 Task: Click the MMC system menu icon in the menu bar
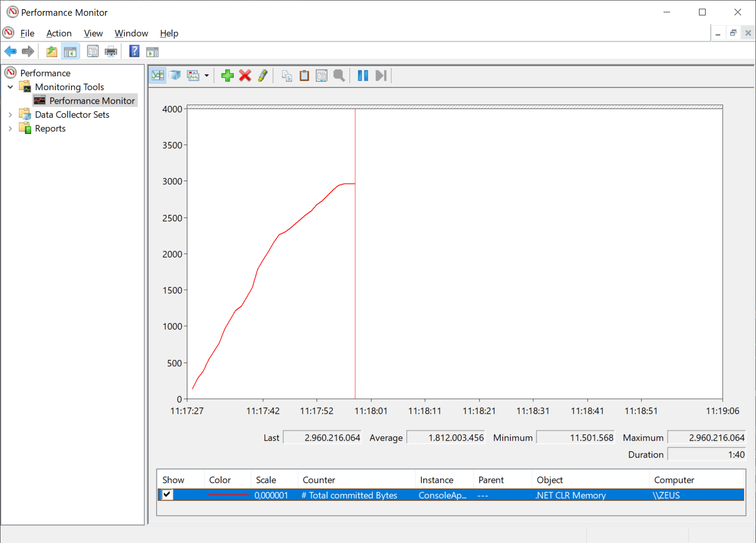(x=8, y=33)
